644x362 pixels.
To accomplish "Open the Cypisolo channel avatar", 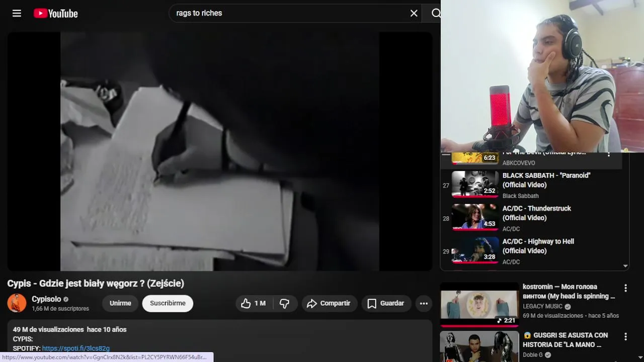I will click(17, 303).
